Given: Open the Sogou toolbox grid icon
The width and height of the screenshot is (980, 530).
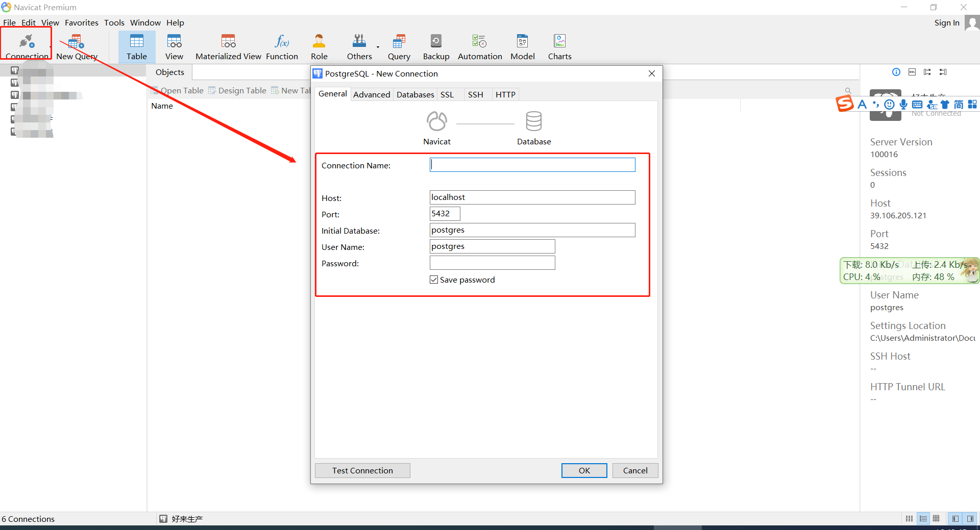Looking at the screenshot, I should [972, 105].
